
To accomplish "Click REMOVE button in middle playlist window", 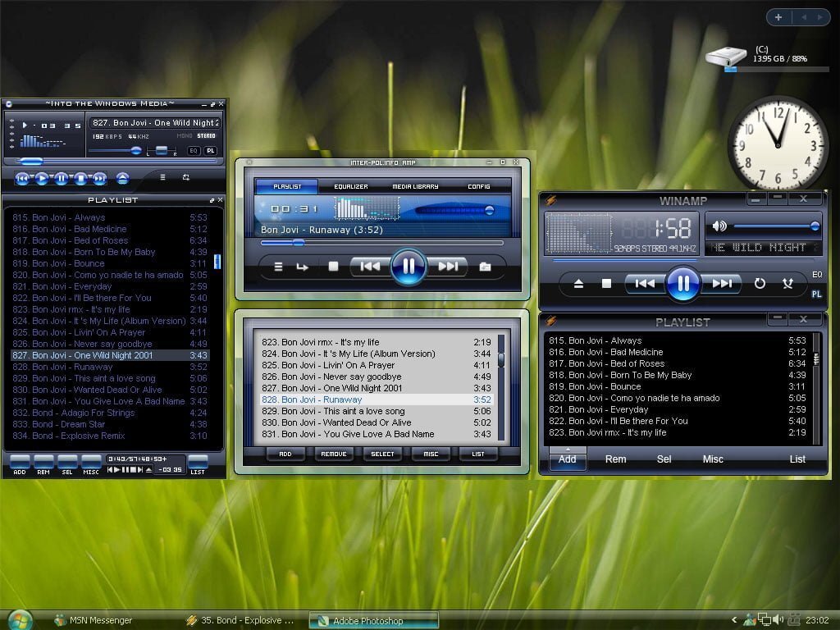I will pos(334,454).
